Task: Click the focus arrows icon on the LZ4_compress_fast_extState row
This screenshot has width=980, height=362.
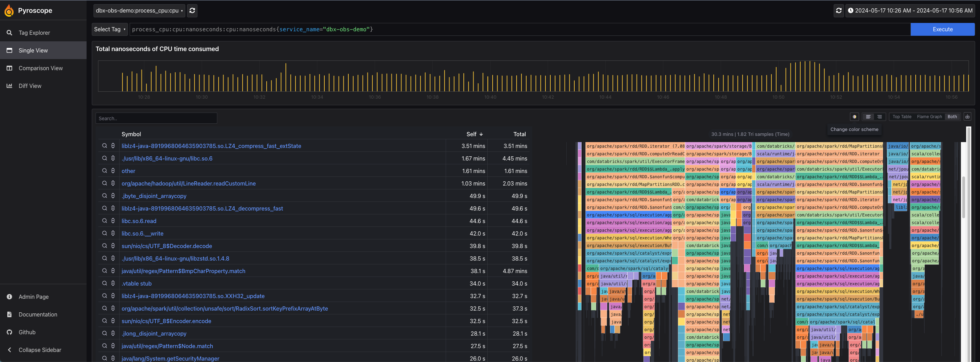Action: tap(113, 146)
